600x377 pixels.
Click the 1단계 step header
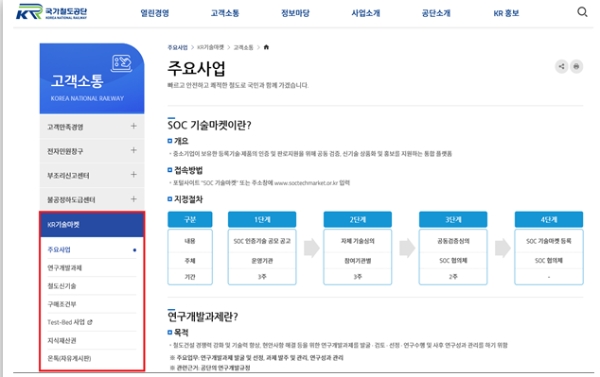click(x=262, y=219)
